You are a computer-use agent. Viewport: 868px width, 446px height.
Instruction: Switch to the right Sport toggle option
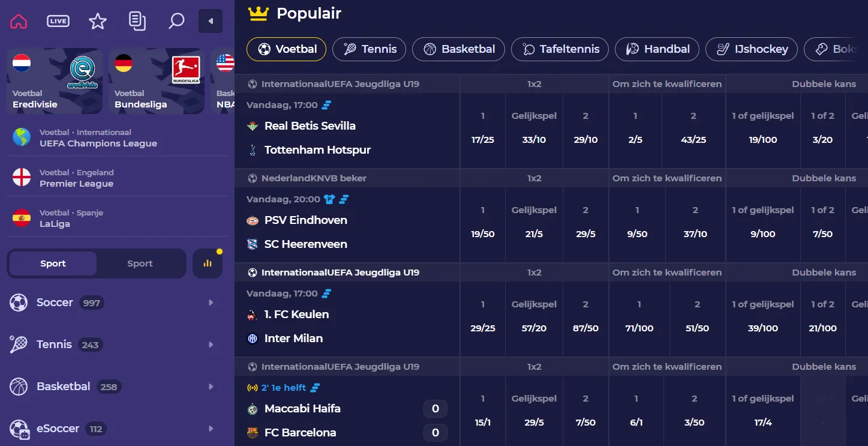(x=140, y=263)
